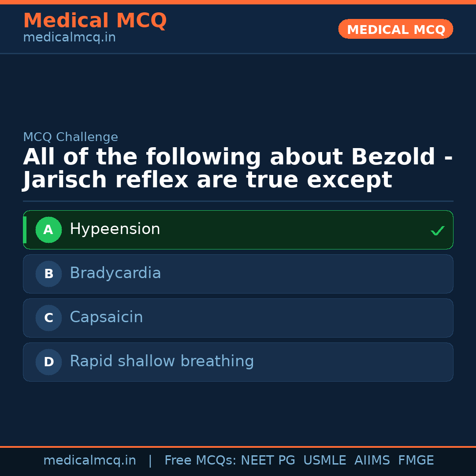Click the Free MCQs footer text
Screen dimensions: 476x476
coord(201,461)
